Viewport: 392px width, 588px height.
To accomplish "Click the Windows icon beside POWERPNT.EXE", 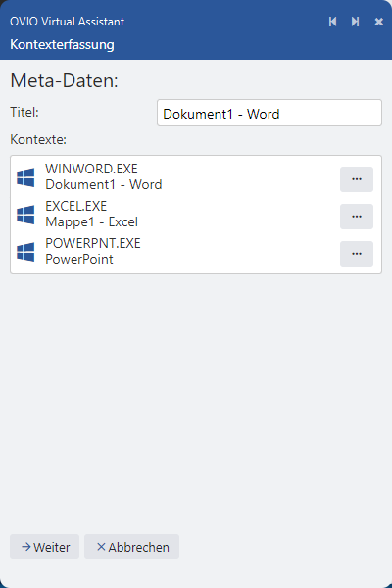I will pyautogui.click(x=25, y=252).
